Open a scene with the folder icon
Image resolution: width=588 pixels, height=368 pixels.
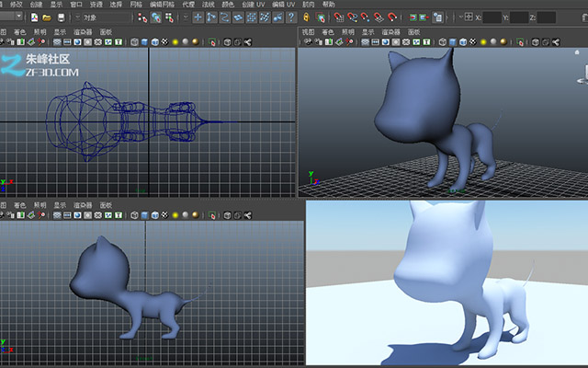pos(47,17)
